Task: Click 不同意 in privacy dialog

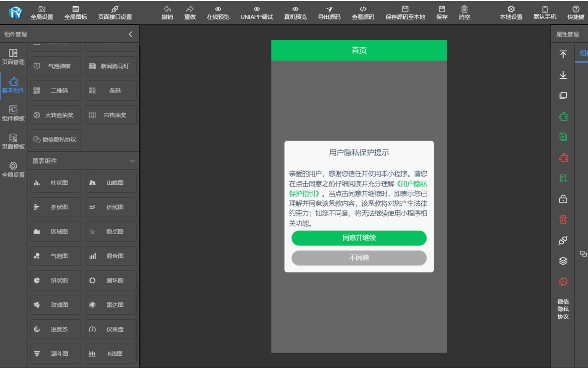Action: point(359,258)
